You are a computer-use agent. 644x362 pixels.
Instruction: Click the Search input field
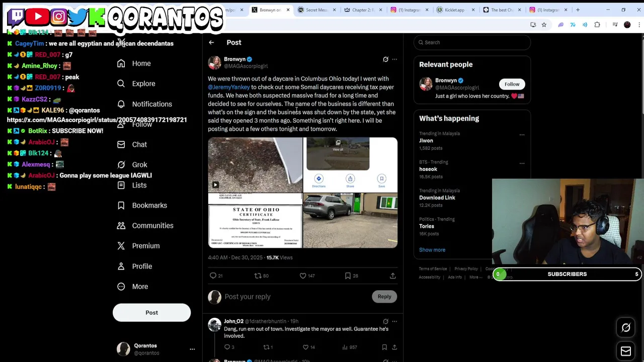tap(472, 42)
